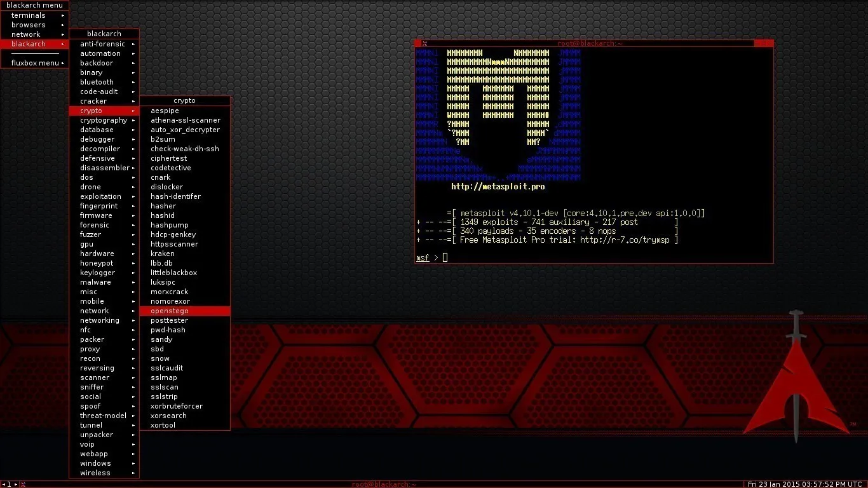This screenshot has width=868, height=488.
Task: Open the terminals menu
Action: 27,15
